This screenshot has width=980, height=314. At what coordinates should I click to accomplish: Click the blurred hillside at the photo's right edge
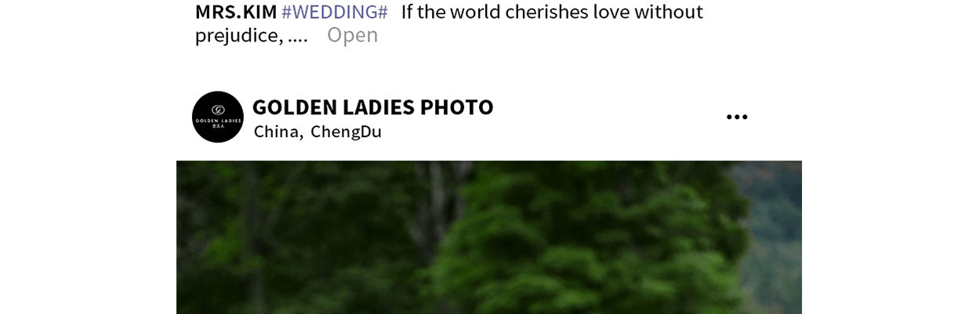point(772,235)
